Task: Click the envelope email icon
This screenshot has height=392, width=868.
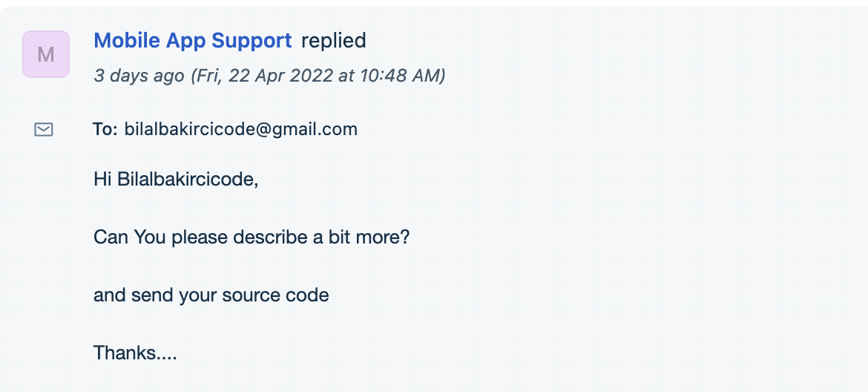Action: [x=44, y=130]
